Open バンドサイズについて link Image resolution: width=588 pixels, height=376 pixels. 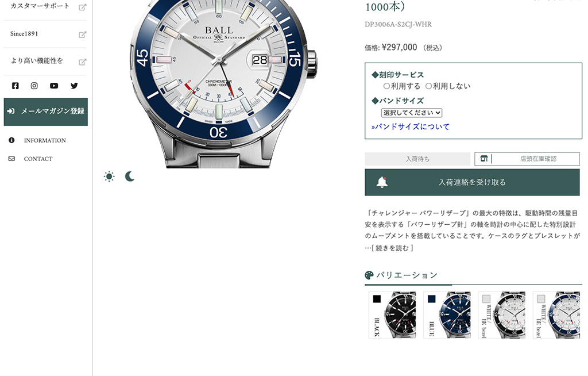coord(410,126)
